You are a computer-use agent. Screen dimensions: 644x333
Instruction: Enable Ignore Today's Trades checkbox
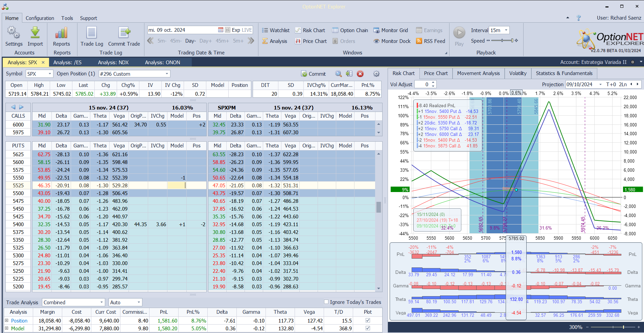326,302
